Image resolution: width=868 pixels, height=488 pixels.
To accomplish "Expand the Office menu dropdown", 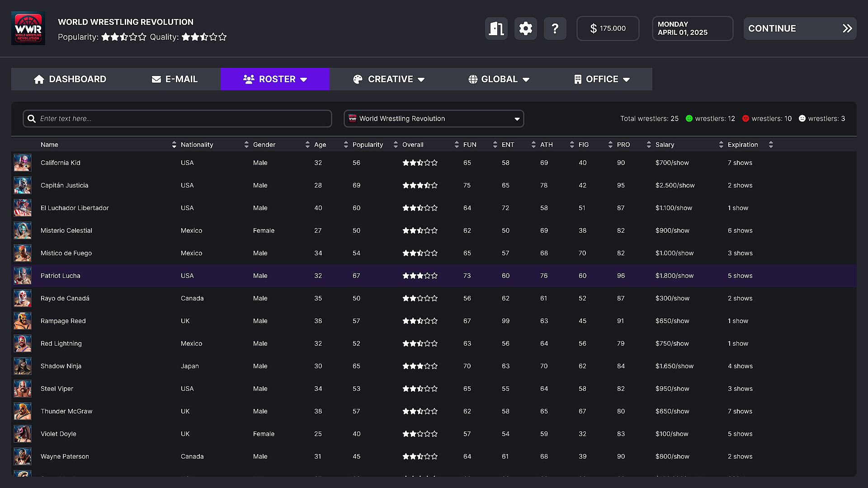I will [602, 79].
